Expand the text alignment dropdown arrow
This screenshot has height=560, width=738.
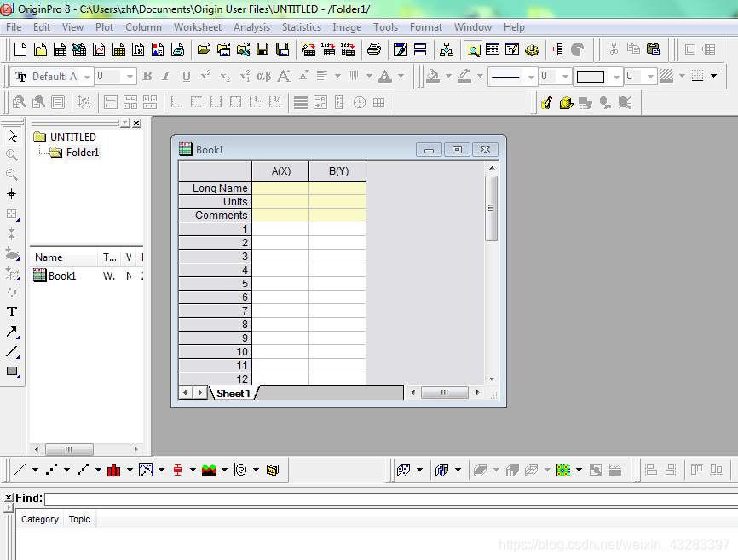pyautogui.click(x=337, y=76)
